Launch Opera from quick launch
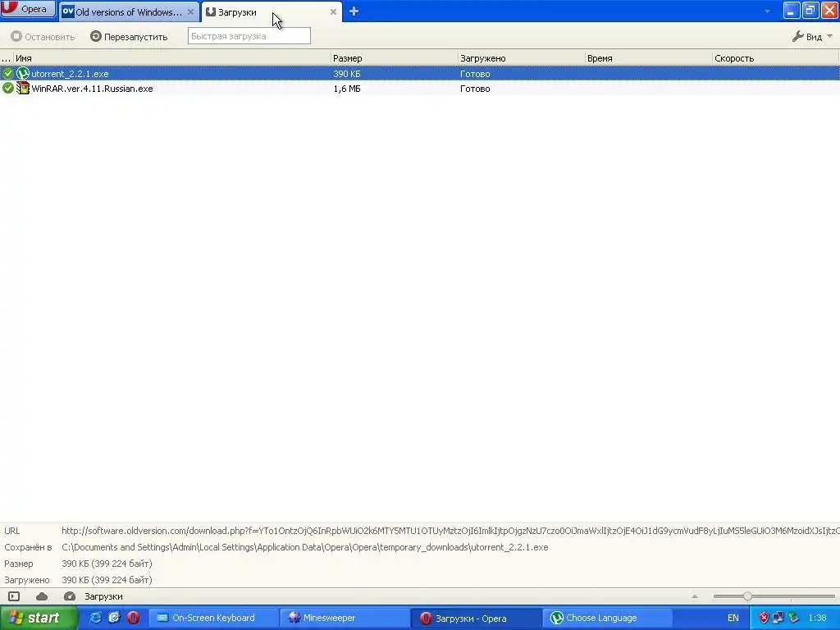 tap(133, 618)
